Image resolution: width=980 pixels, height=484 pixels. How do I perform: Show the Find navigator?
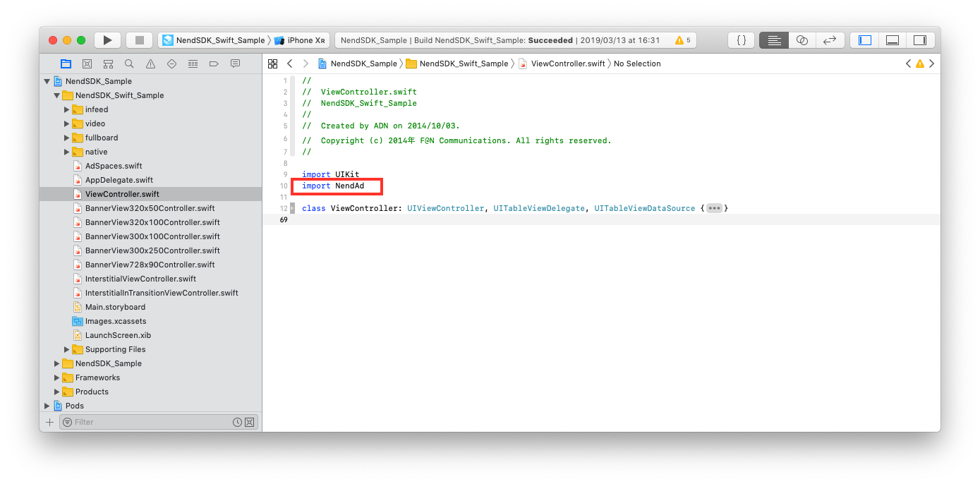(x=129, y=63)
